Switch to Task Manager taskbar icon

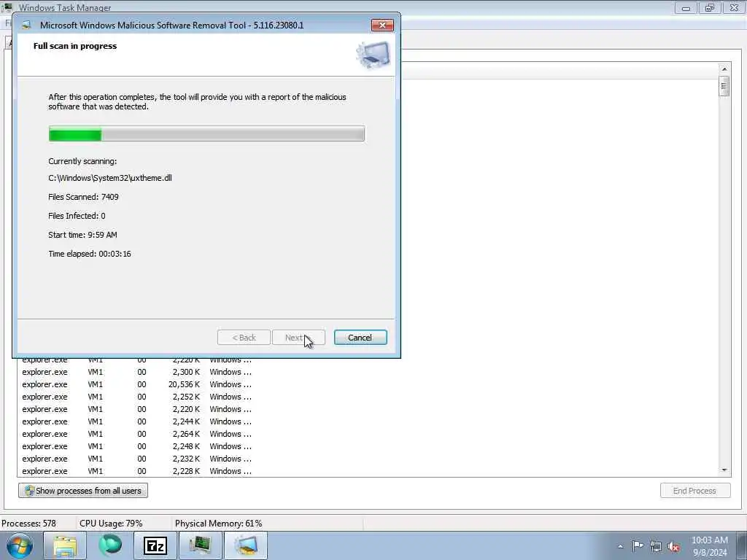[200, 545]
